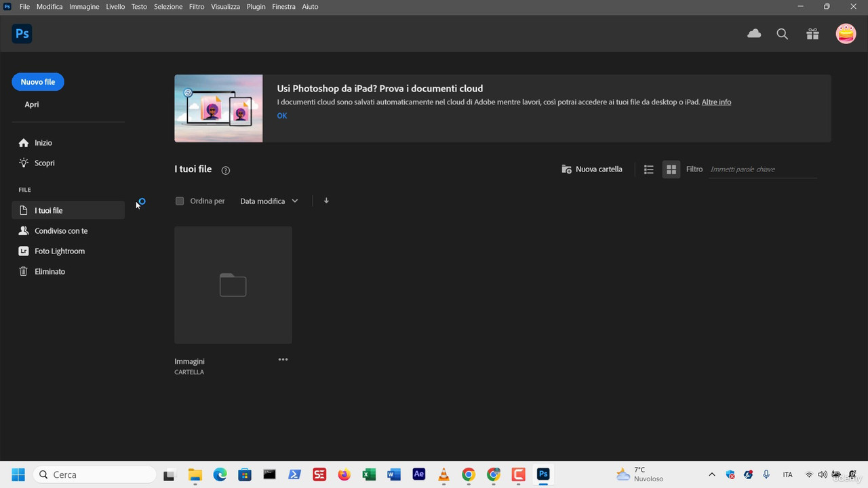Show hidden system tray icons chevron

(711, 474)
